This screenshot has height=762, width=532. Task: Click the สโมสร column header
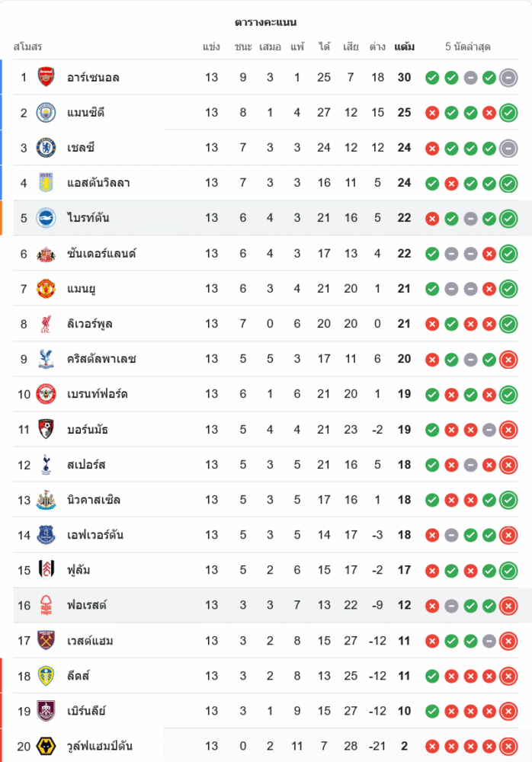[27, 47]
